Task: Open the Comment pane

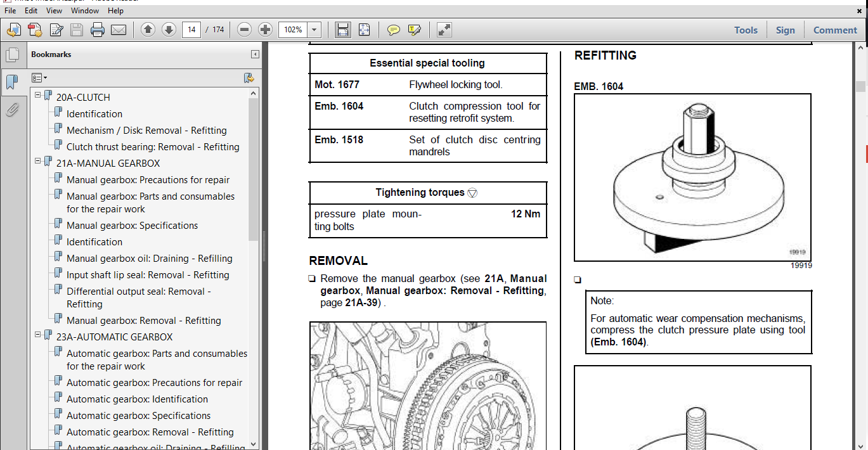Action: (x=834, y=30)
